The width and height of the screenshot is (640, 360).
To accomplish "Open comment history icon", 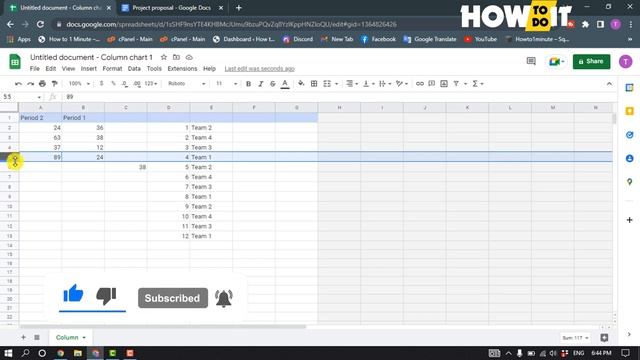I will 531,62.
